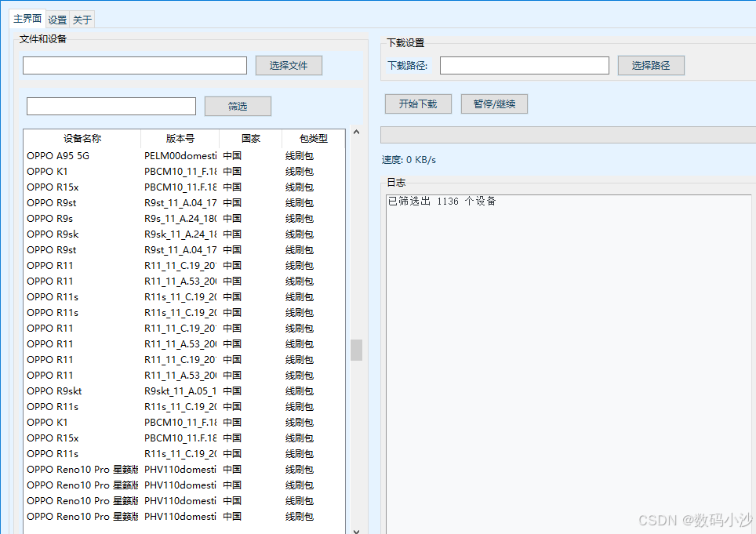This screenshot has height=534, width=756.
Task: Sort by 设备名称 column header
Action: click(82, 139)
